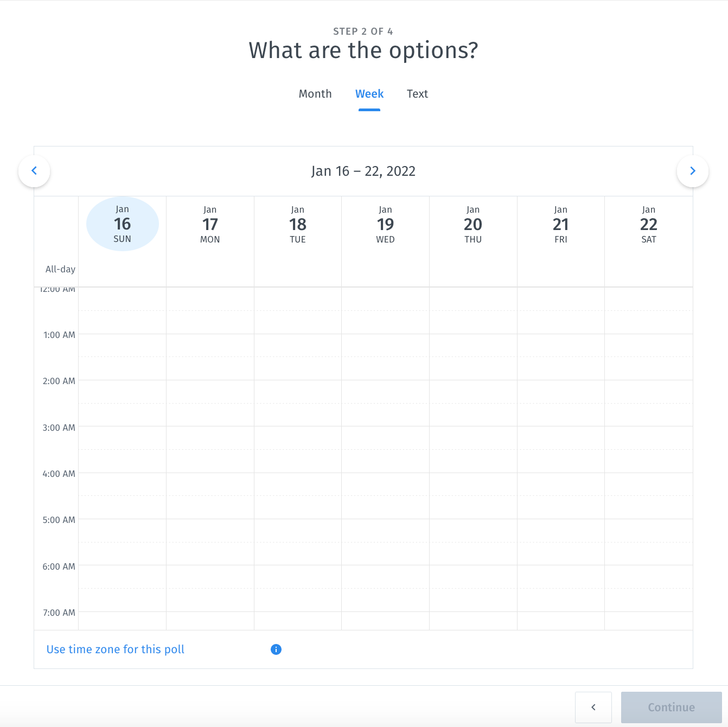This screenshot has width=728, height=727.
Task: Select Tuesday Jan 18 day header
Action: coord(298,224)
